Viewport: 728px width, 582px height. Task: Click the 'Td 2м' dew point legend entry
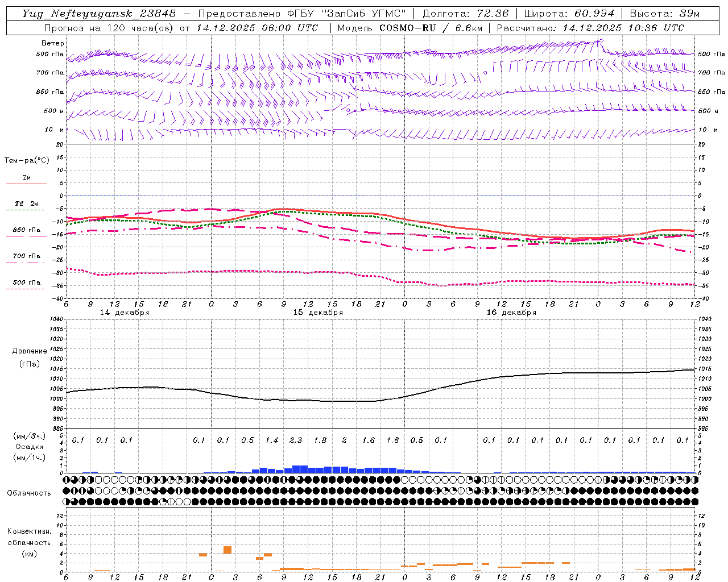27,203
